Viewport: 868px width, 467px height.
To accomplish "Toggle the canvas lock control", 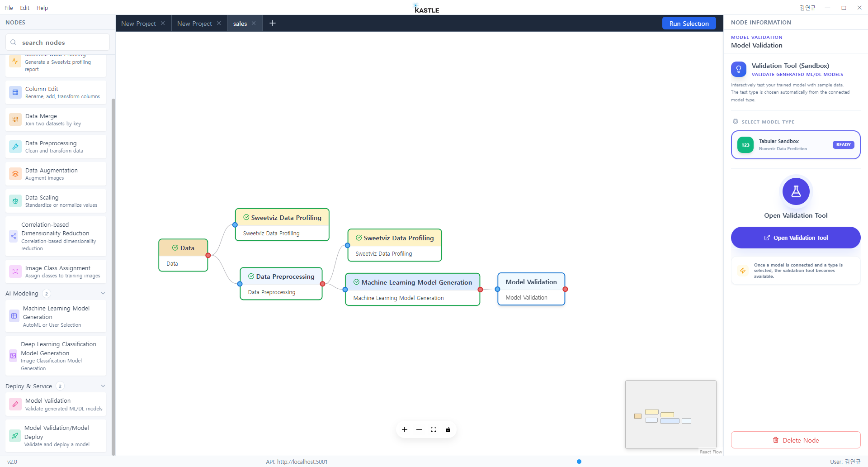I will (448, 429).
